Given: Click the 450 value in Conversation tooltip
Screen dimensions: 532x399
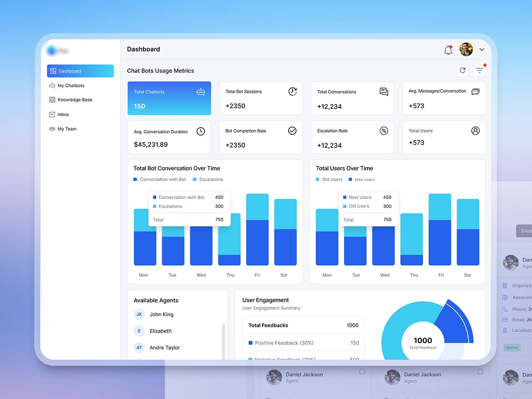Looking at the screenshot, I should click(219, 197).
